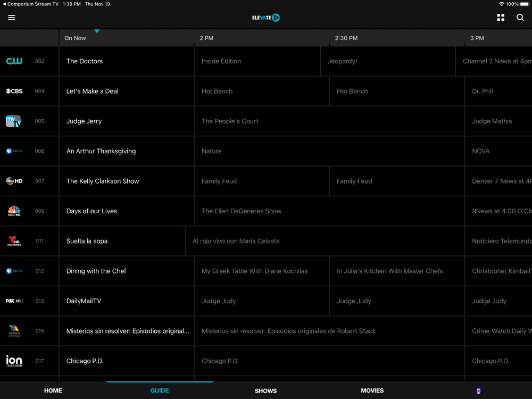Select PBS HD logo on channel 006
This screenshot has width=532, height=399.
click(x=14, y=151)
